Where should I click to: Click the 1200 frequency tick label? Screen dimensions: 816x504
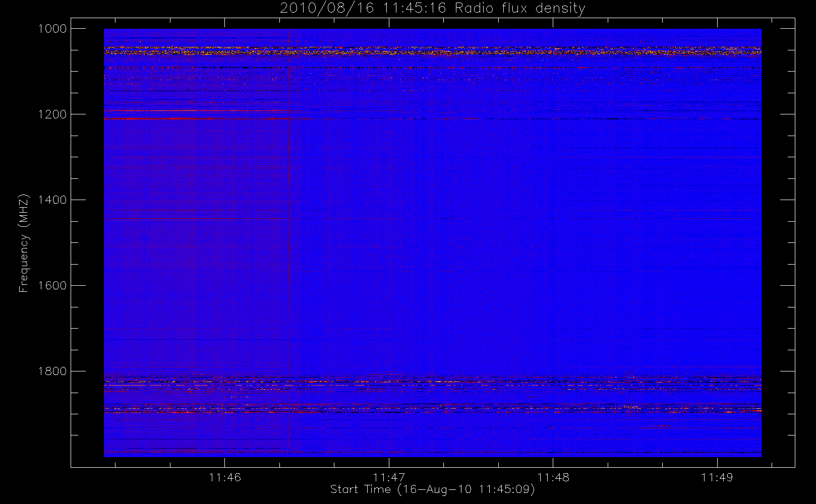(52, 114)
